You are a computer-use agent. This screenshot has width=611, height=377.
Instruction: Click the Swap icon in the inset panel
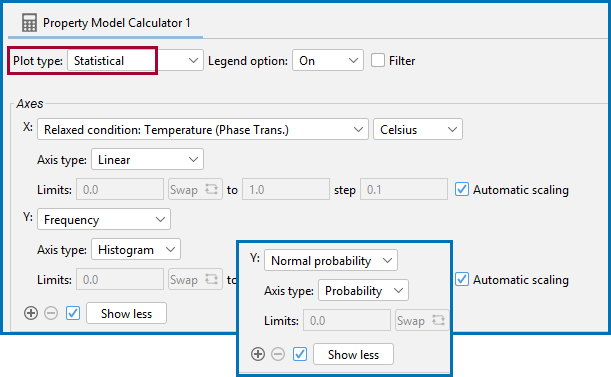tap(422, 320)
